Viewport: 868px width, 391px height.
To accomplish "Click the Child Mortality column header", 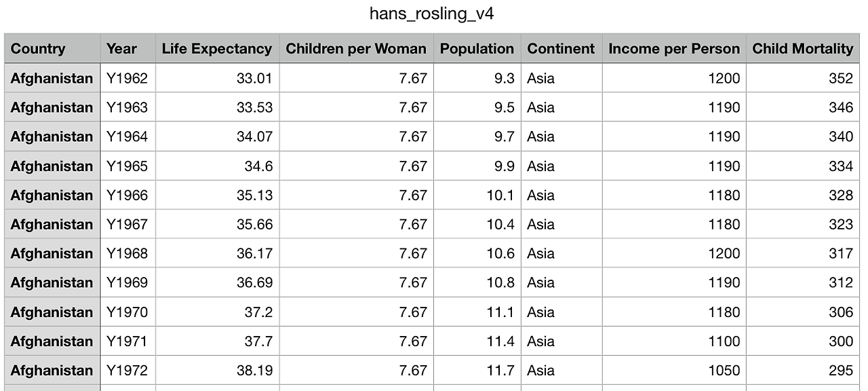I will [x=802, y=49].
